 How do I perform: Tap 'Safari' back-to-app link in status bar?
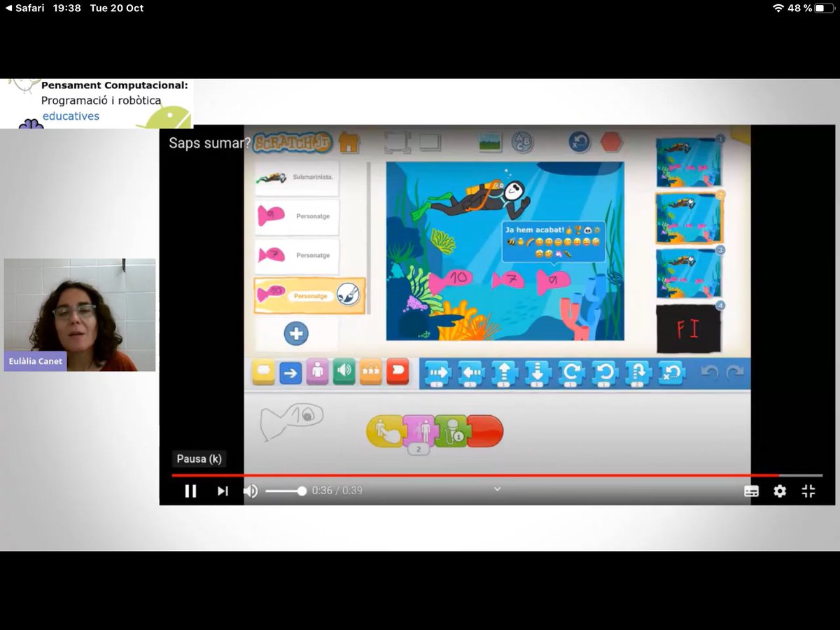point(24,8)
